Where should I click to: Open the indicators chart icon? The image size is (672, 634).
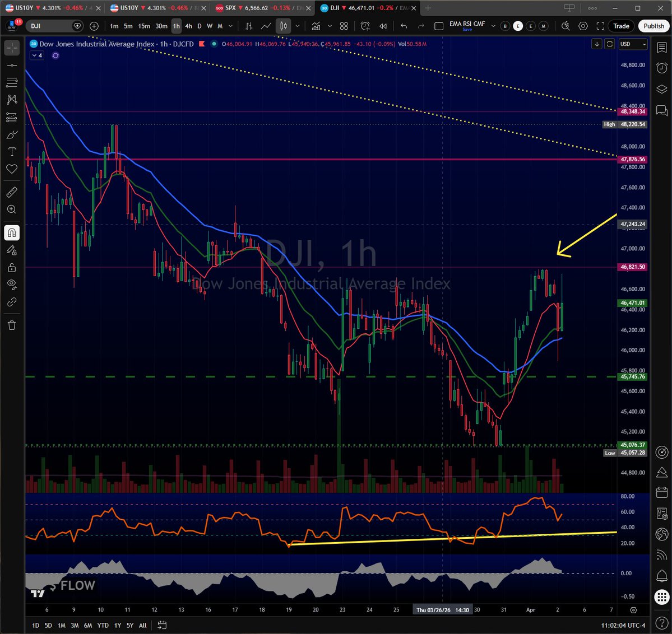(x=316, y=26)
